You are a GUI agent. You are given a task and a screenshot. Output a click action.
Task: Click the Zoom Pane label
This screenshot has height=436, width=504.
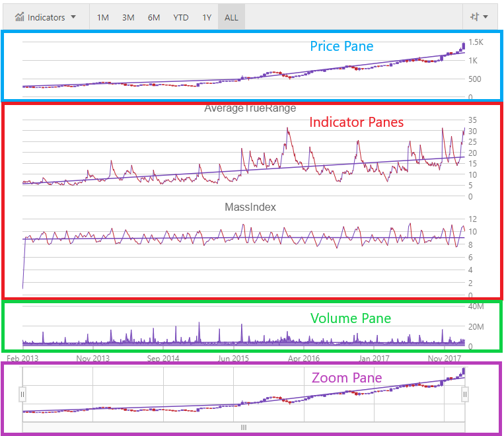[x=347, y=378]
